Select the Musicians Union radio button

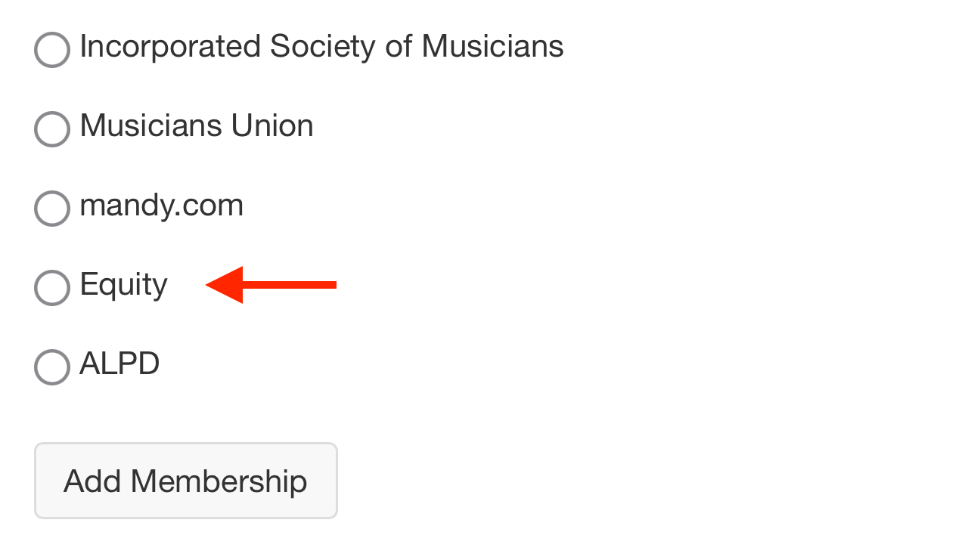(52, 129)
